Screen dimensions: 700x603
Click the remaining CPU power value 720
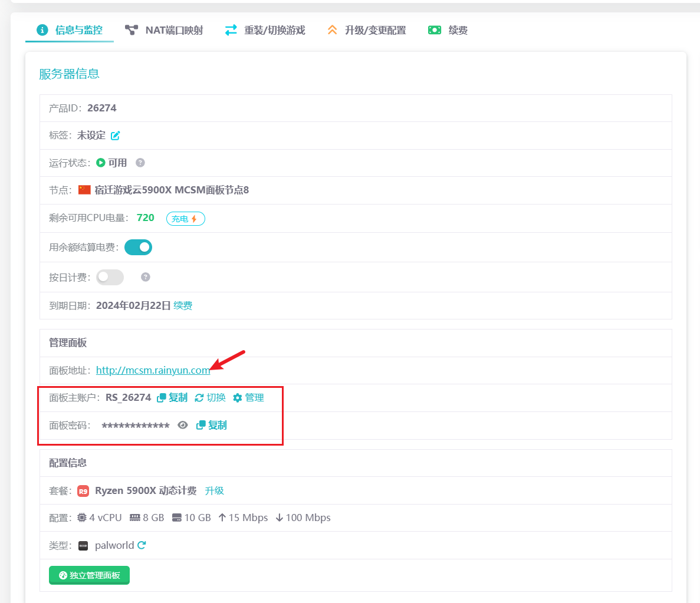click(x=146, y=218)
